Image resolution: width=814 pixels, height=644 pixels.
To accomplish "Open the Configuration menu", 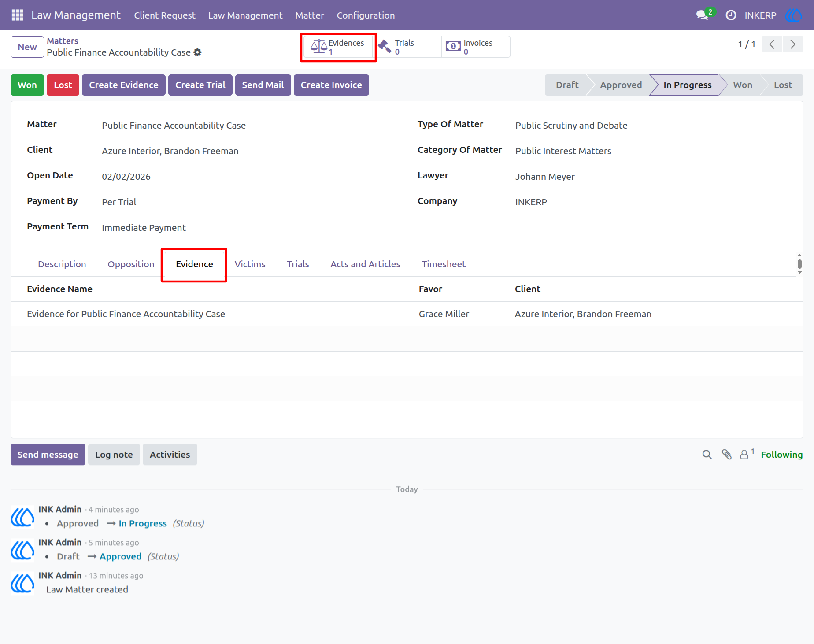I will pos(366,15).
